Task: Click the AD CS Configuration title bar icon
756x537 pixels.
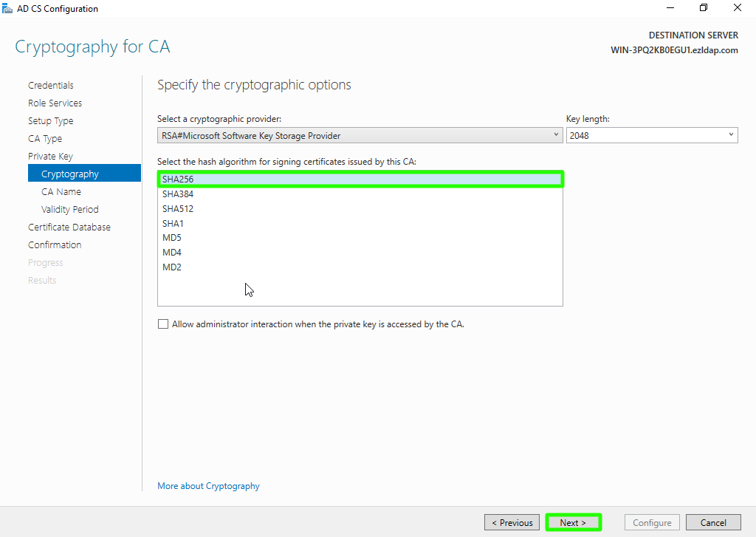Action: (7, 8)
